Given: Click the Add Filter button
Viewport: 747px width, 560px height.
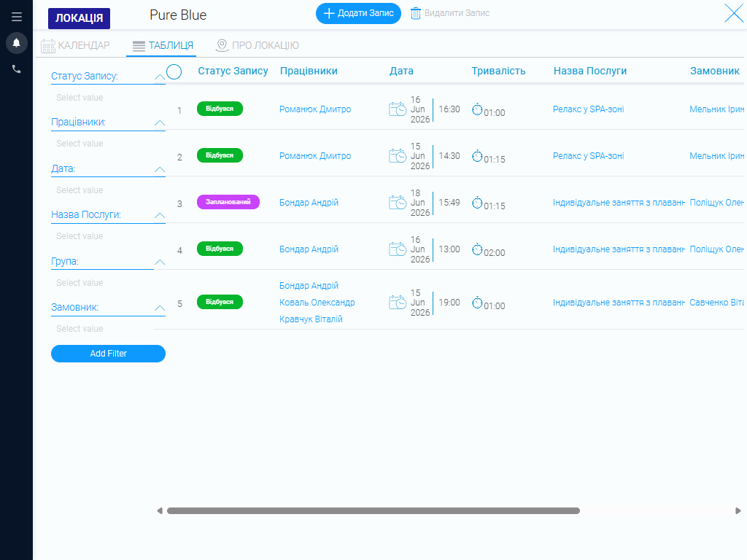Looking at the screenshot, I should (x=108, y=354).
